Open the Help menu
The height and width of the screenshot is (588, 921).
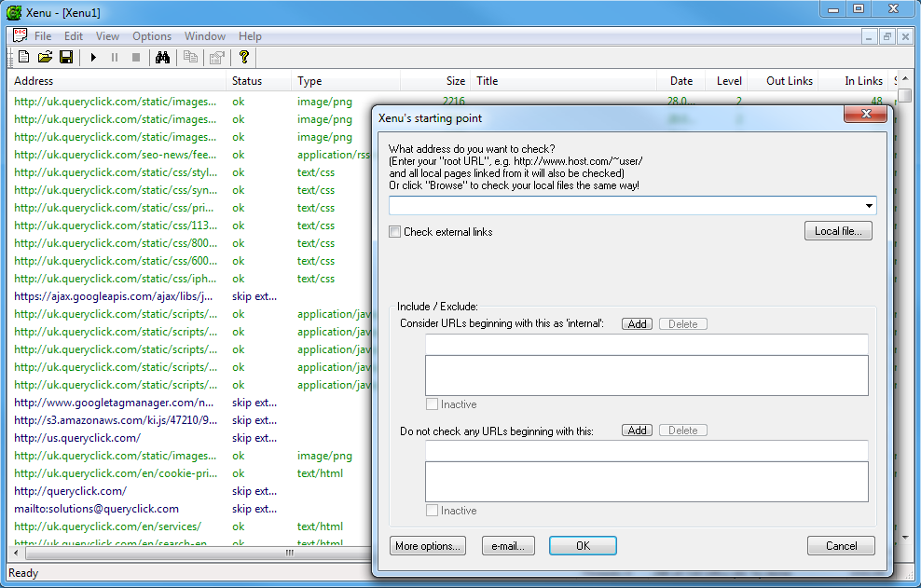(x=250, y=35)
